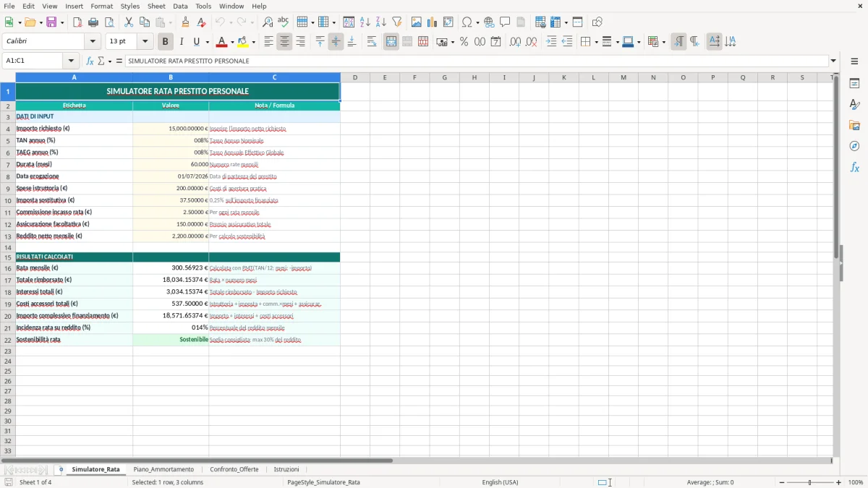Toggle Underline formatting
Viewport: 868px width, 488px height.
click(196, 42)
